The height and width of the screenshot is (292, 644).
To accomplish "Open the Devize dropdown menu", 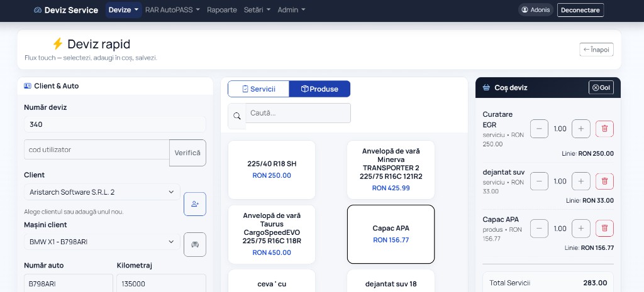I will [x=124, y=10].
